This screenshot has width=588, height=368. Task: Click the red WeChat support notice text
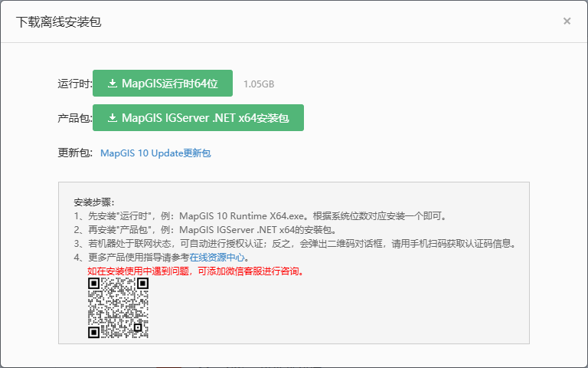pyautogui.click(x=195, y=271)
